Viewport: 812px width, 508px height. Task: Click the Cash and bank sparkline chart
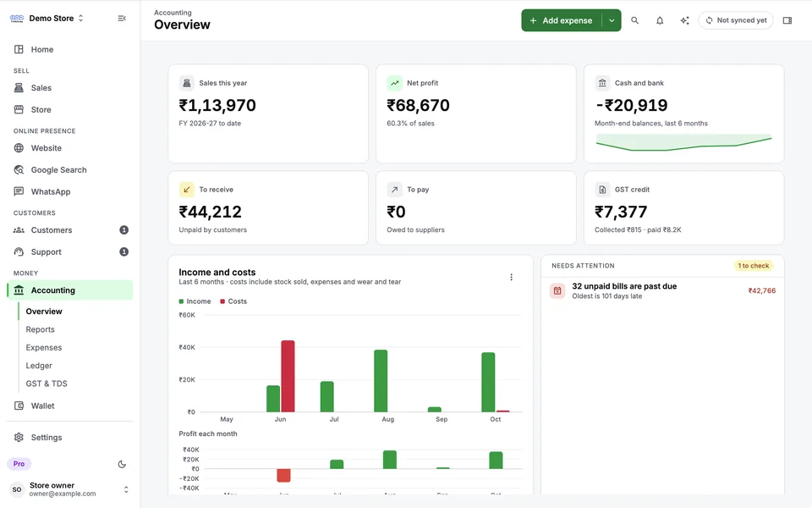(683, 142)
